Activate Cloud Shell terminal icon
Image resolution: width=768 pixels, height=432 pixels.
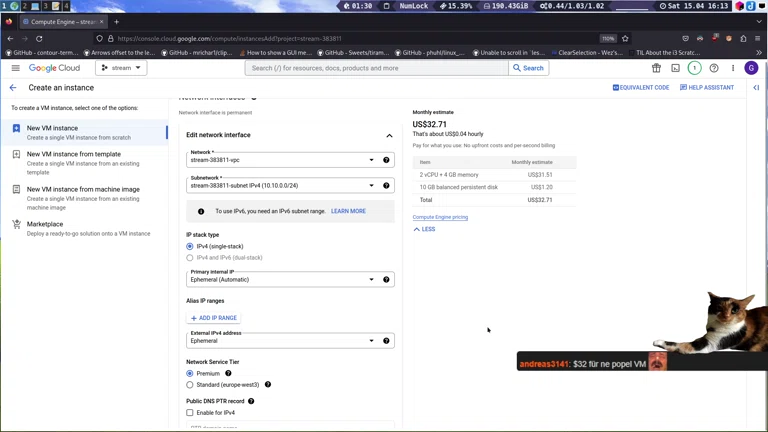click(x=675, y=68)
